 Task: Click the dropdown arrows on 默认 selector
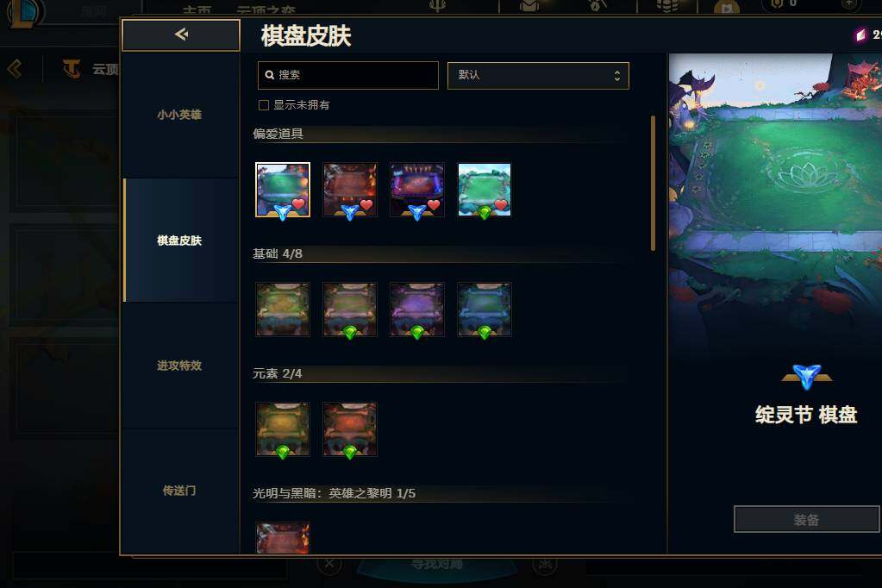[617, 75]
